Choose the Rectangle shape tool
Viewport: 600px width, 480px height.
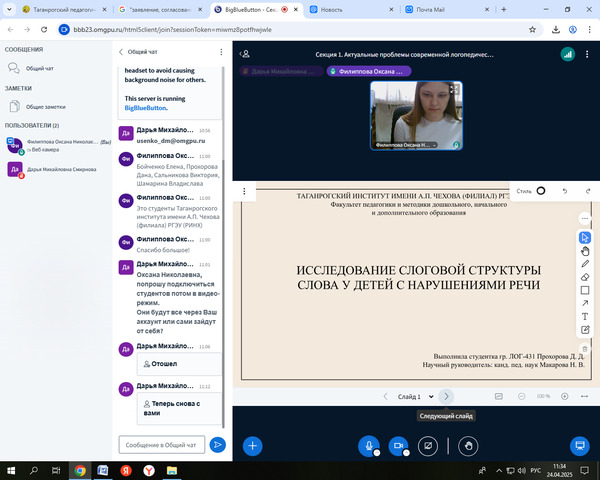point(585,290)
